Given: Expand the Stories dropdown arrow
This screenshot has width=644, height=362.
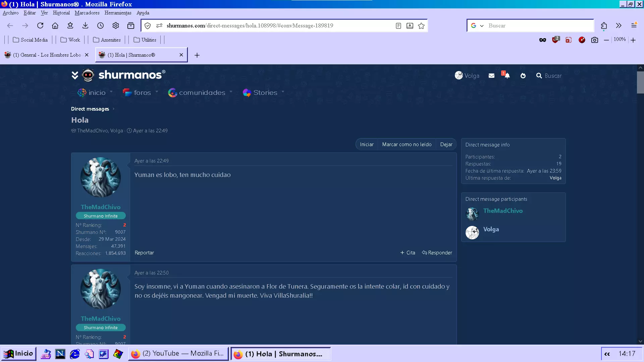Looking at the screenshot, I should [283, 92].
